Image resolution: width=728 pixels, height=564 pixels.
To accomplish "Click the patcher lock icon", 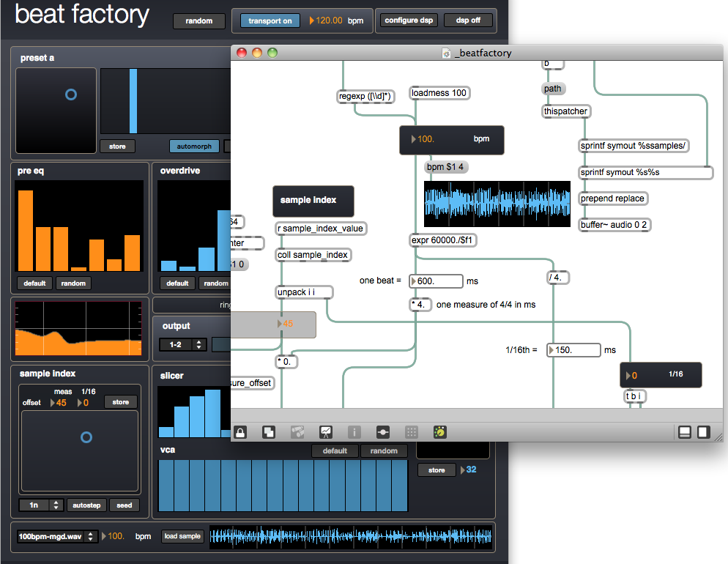I will pos(240,431).
